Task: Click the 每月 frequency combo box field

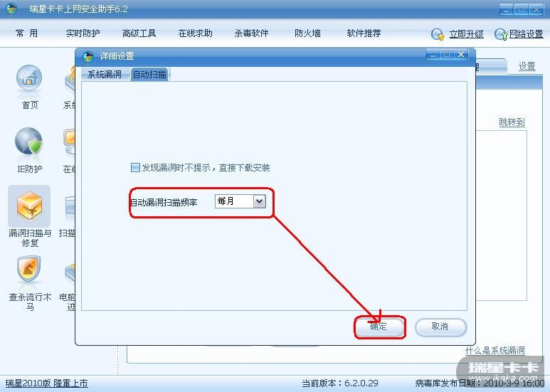Action: coord(240,201)
